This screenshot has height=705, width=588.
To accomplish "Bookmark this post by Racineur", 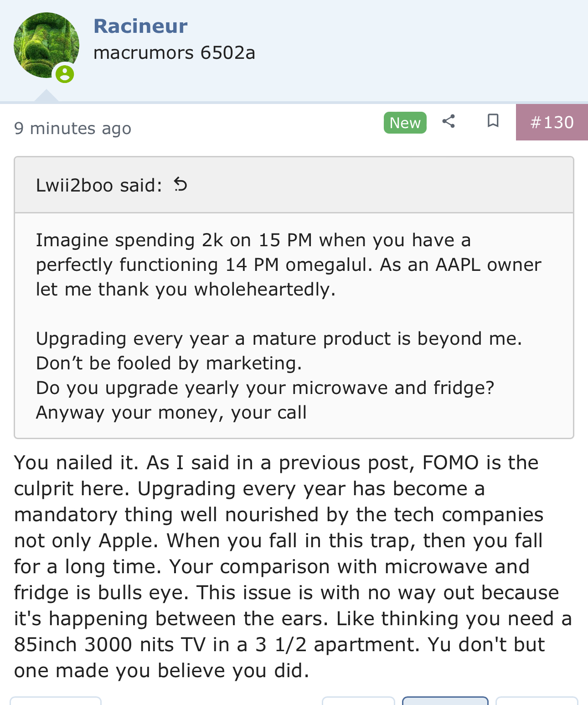I will [x=493, y=121].
